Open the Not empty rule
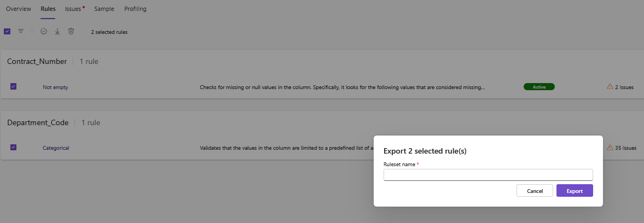The width and height of the screenshot is (644, 223). click(x=55, y=87)
